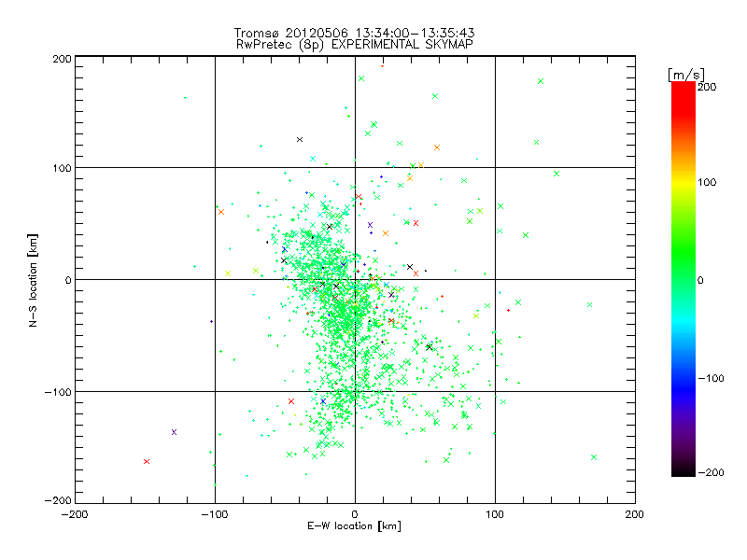Select the green X marker in the far bottom-right corner
Screen dimensions: 747x560
point(594,457)
